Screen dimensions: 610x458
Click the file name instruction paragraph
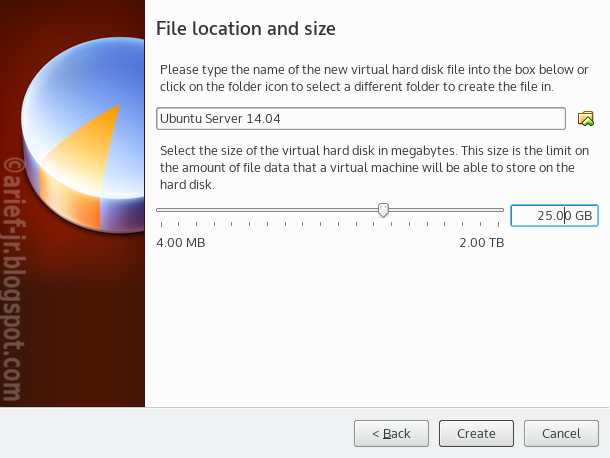[373, 78]
